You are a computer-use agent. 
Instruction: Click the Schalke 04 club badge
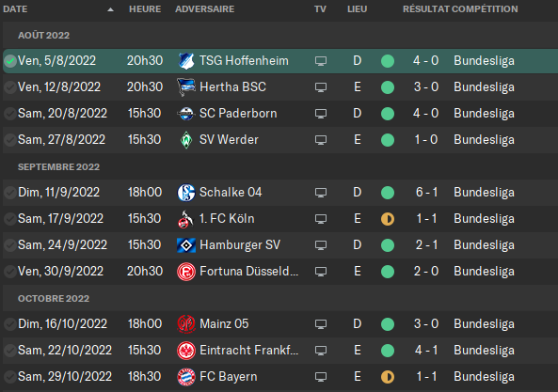click(x=186, y=193)
